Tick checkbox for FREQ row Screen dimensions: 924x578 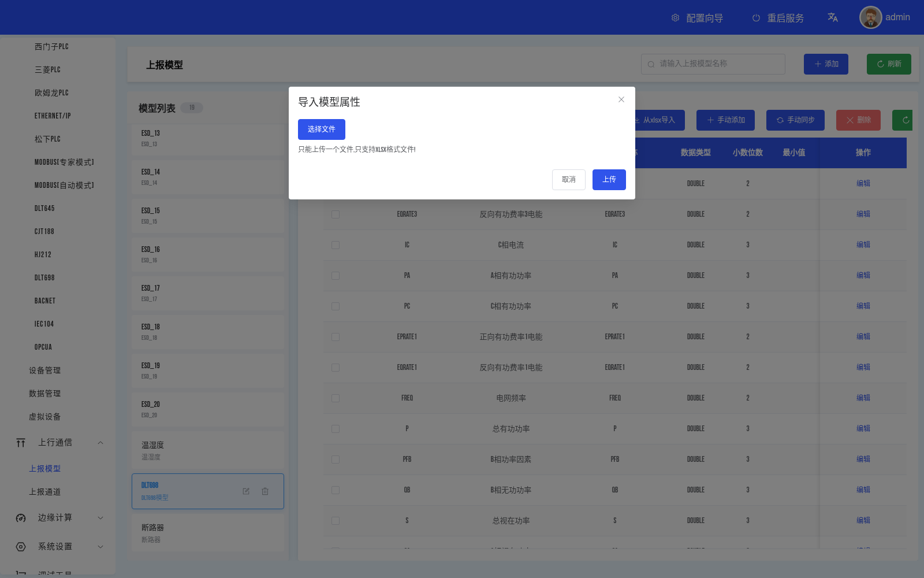336,398
